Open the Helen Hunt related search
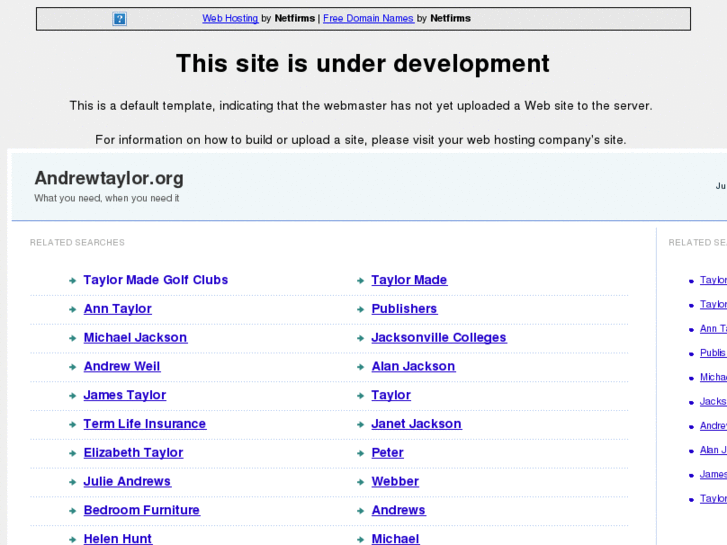This screenshot has width=727, height=545. click(118, 539)
